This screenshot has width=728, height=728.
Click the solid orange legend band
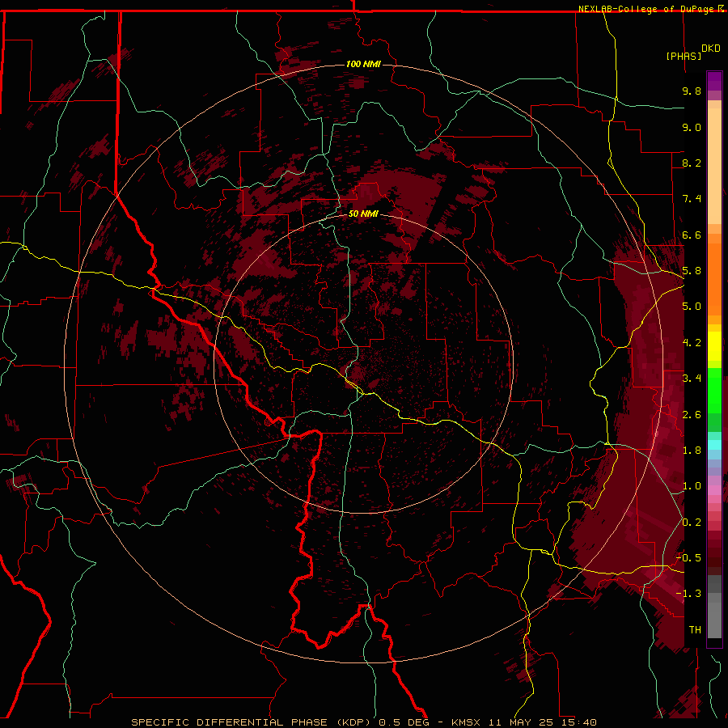tap(714, 280)
